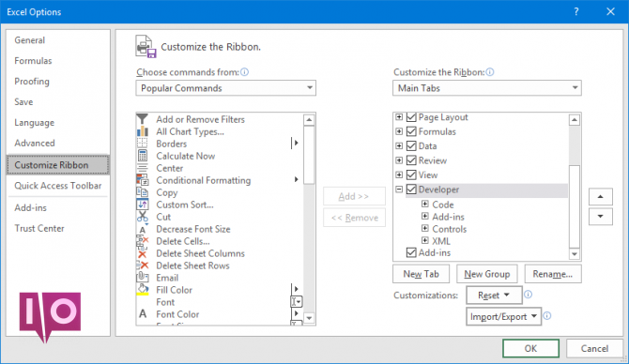Screen dimensions: 629x364
Task: Open the Main Tabs dropdown
Action: click(487, 88)
